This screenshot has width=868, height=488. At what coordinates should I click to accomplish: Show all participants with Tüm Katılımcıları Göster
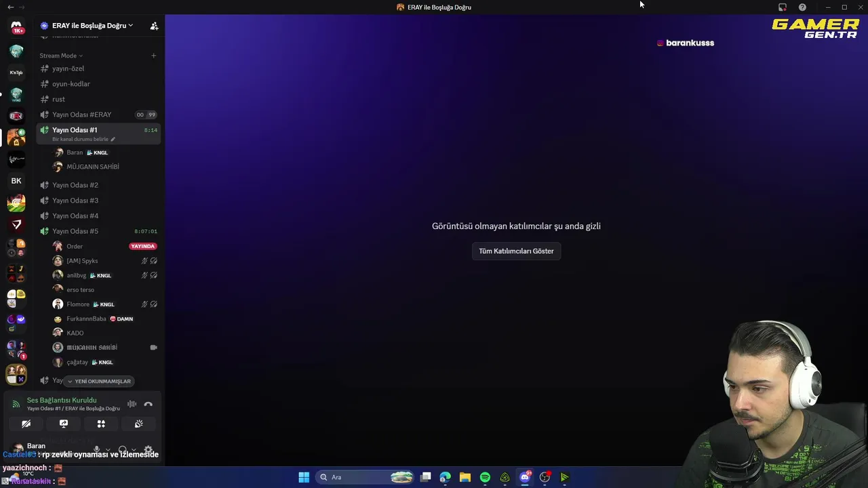tap(516, 251)
